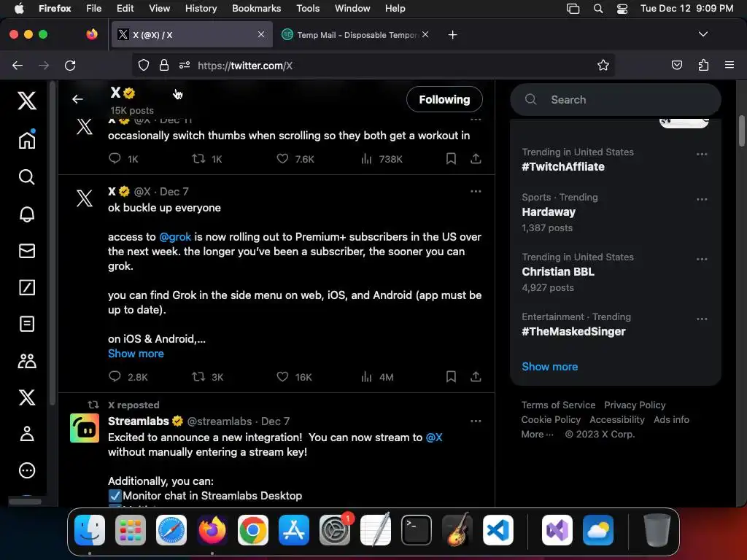The width and height of the screenshot is (747, 560).
Task: Open Firefox application menu hamburger
Action: 729,65
